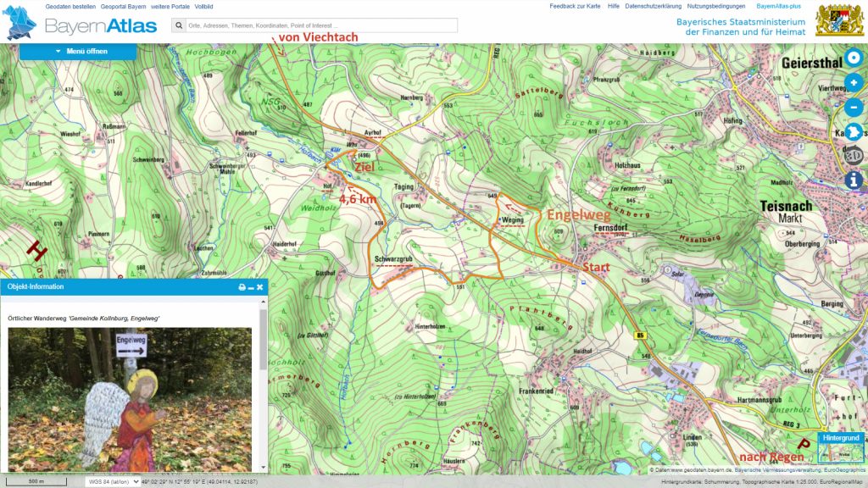This screenshot has width=868, height=488.
Task: Click the 'Frankenried' place label
Action: point(536,391)
